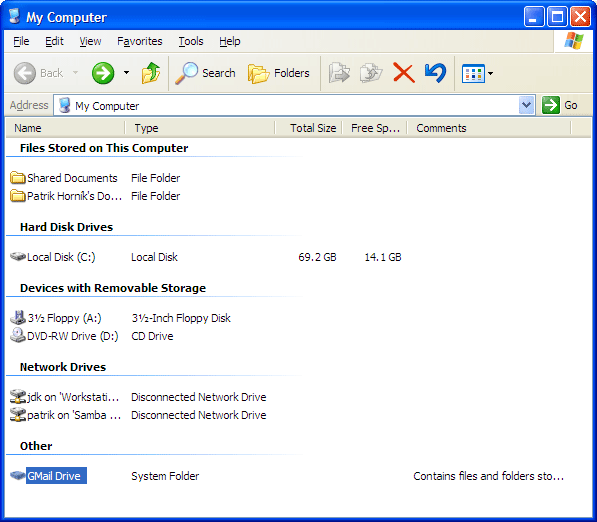Click the System Folder type text
Screen dimensions: 597x522
pyautogui.click(x=165, y=476)
